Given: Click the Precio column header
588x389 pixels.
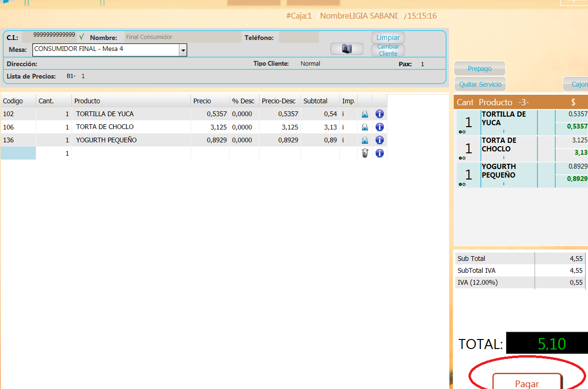Looking at the screenshot, I should point(210,101).
